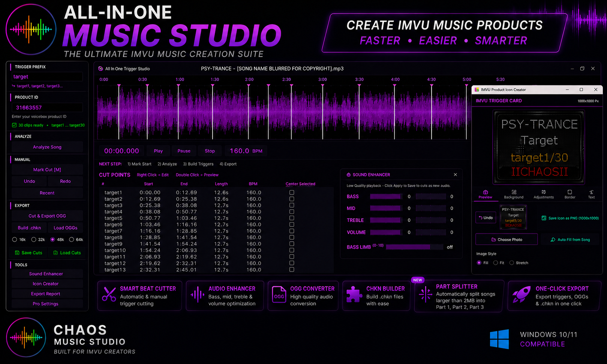The height and width of the screenshot is (364, 607).
Task: Open the Adjustments tab
Action: [x=544, y=194]
